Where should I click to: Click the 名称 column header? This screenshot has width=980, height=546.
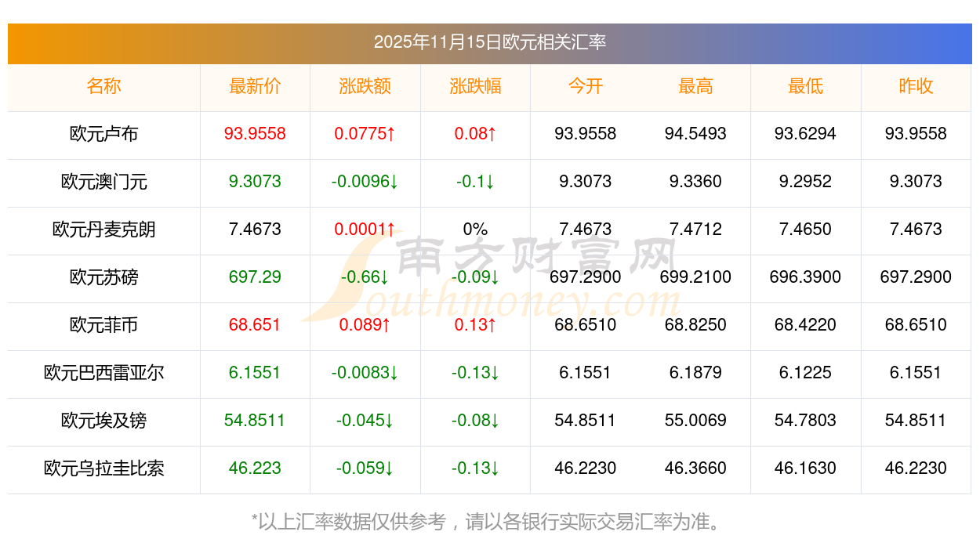coord(104,86)
